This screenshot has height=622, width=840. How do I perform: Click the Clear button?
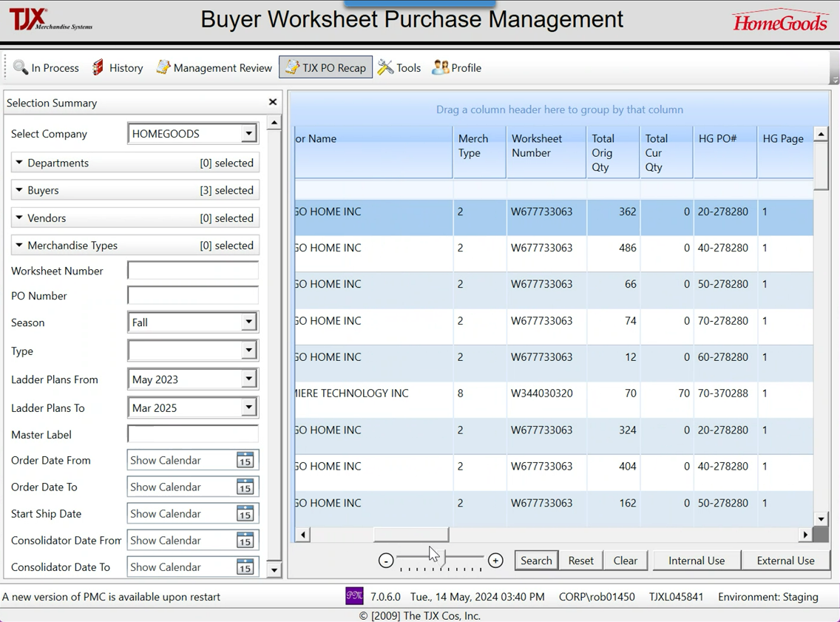pyautogui.click(x=625, y=561)
